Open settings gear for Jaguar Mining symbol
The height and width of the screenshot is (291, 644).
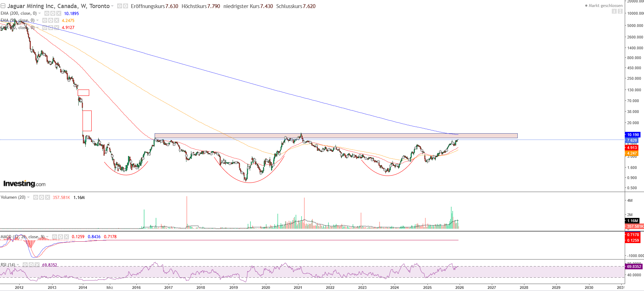[125, 6]
